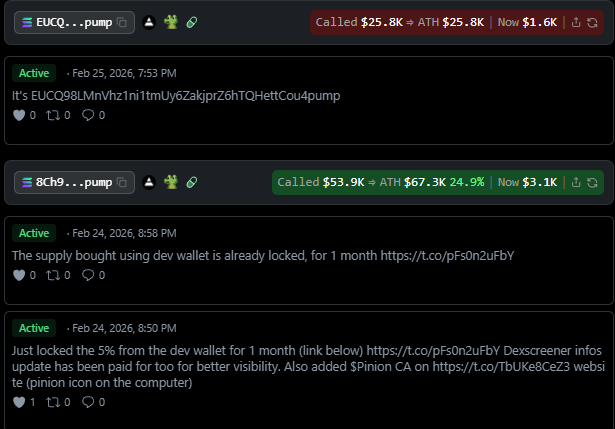The height and width of the screenshot is (429, 615).
Task: Refresh the 8Ch9 call stats
Action: tap(592, 182)
